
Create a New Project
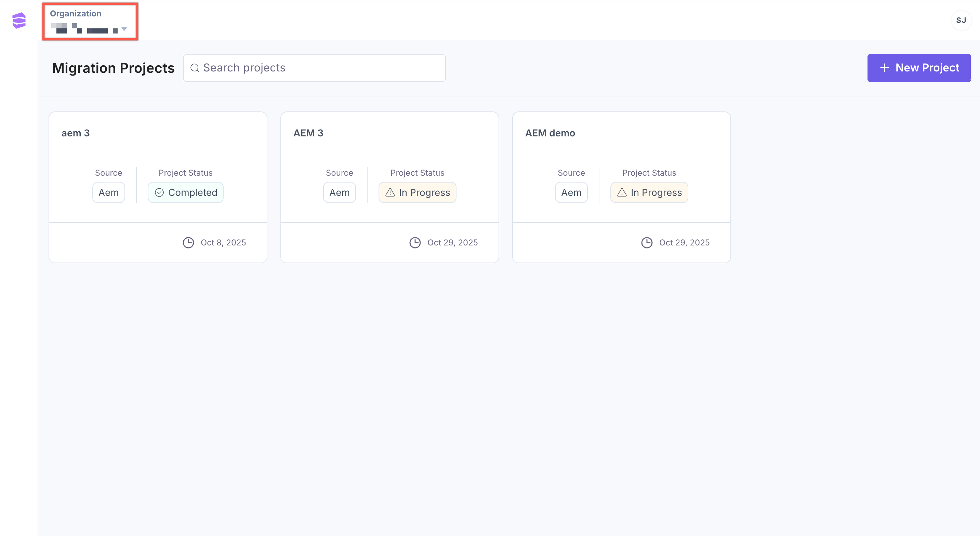pos(919,68)
